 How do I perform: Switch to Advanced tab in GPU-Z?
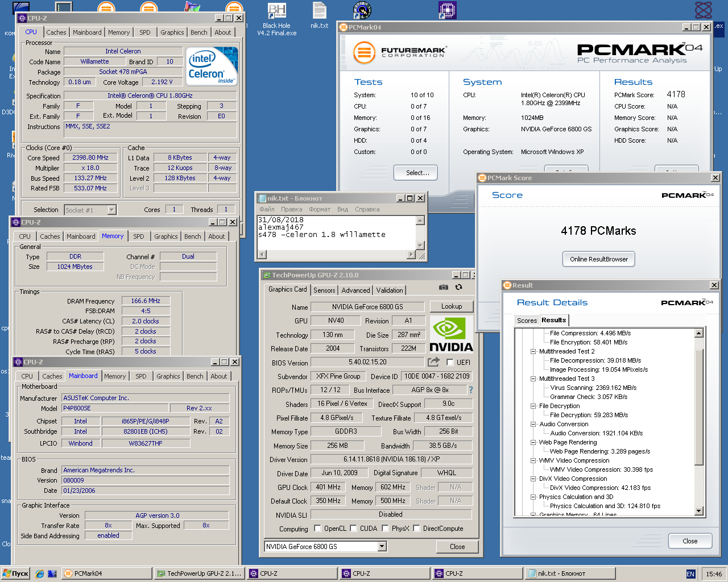point(355,290)
